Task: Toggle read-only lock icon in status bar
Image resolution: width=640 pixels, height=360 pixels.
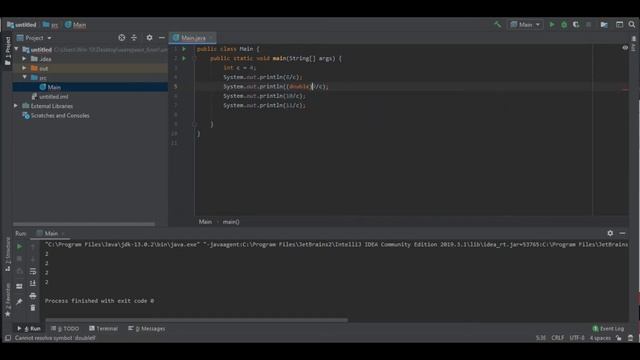Action: (619, 338)
